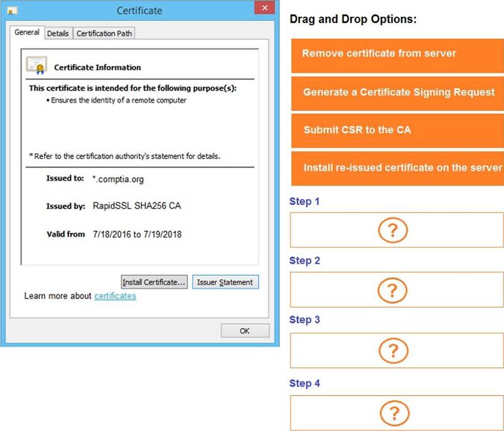
Task: Open the Details tab
Action: (58, 34)
